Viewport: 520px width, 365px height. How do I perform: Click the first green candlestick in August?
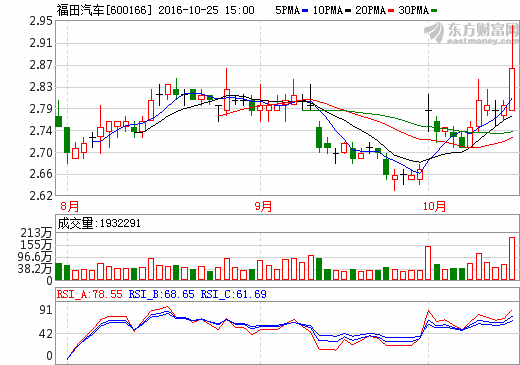58,121
